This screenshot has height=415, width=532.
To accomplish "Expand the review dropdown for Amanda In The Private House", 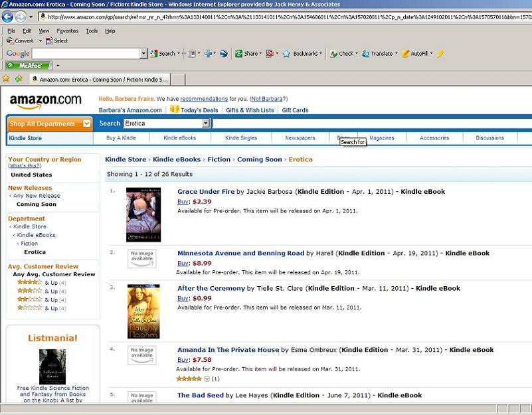I will tap(207, 378).
